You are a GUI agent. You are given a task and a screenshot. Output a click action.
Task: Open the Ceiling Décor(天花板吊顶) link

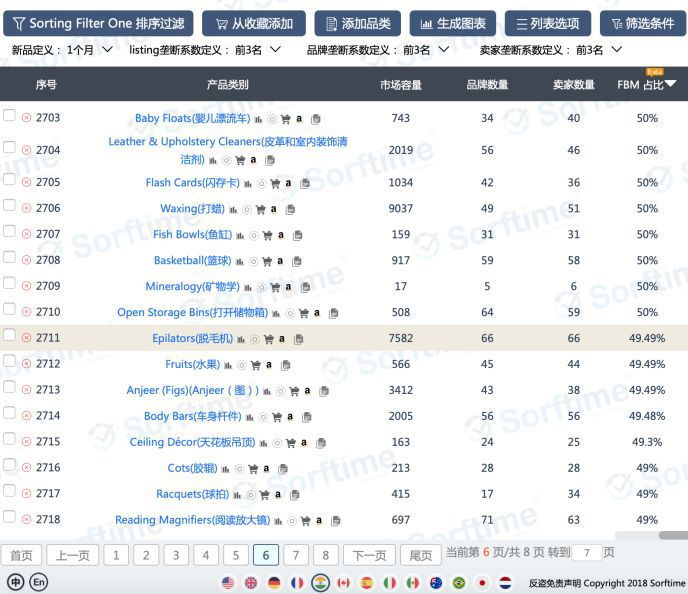tap(192, 442)
